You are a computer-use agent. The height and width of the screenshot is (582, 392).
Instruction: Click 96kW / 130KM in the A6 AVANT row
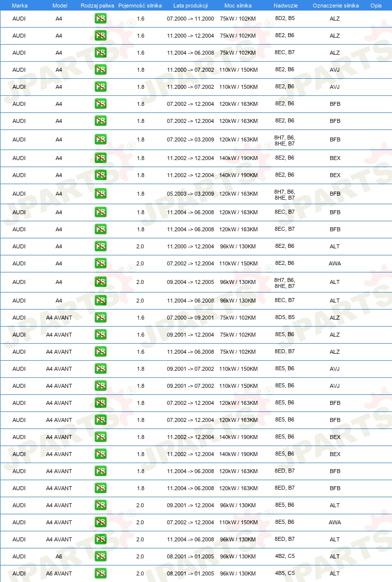[238, 573]
